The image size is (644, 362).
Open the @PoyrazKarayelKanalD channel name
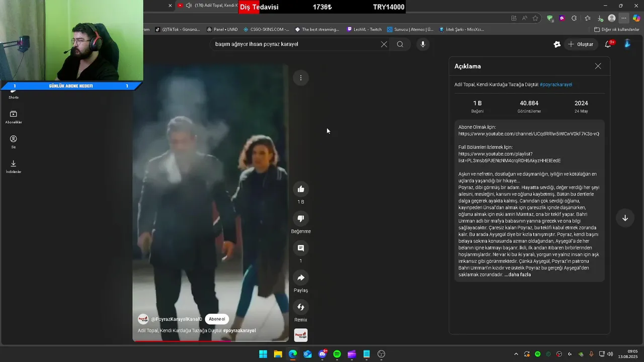[x=177, y=319]
